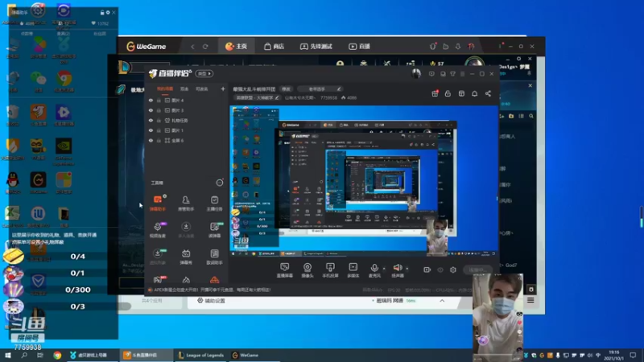Toggle the lock on 图片 4 layer
Viewport: 644px width, 362px height.
(x=159, y=100)
